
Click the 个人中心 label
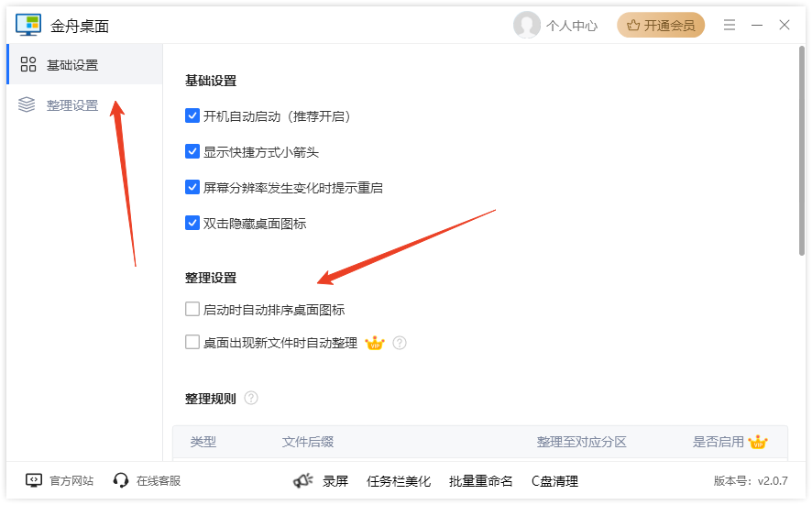pyautogui.click(x=572, y=26)
